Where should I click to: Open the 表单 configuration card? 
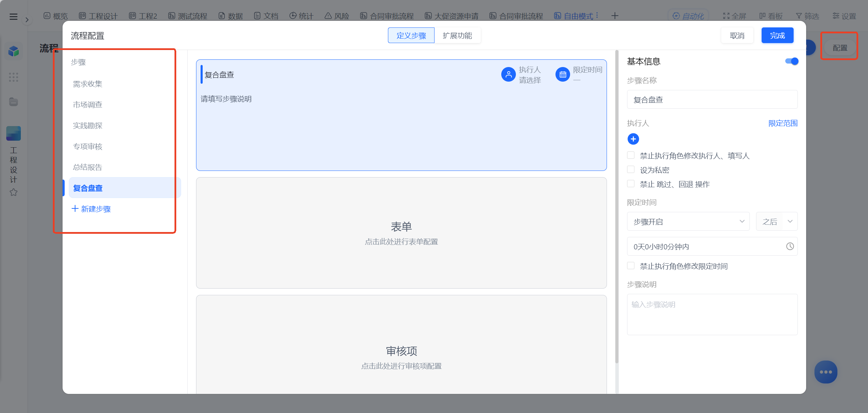pos(401,233)
